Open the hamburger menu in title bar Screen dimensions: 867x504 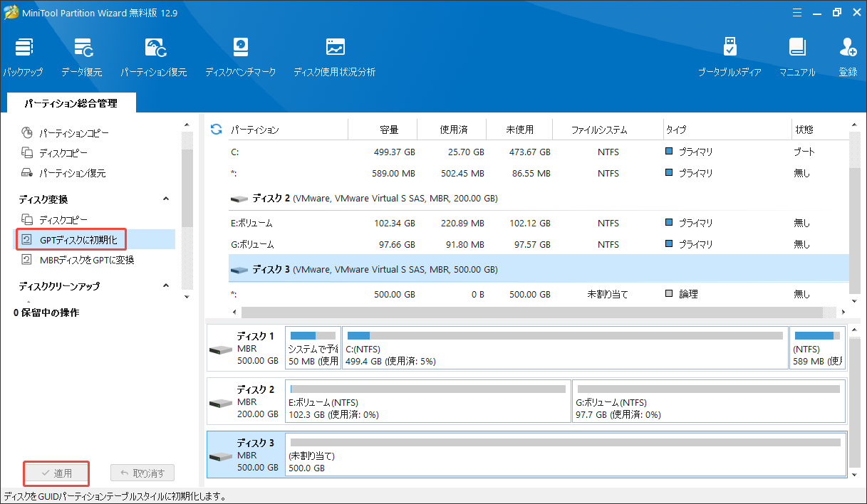click(x=796, y=11)
